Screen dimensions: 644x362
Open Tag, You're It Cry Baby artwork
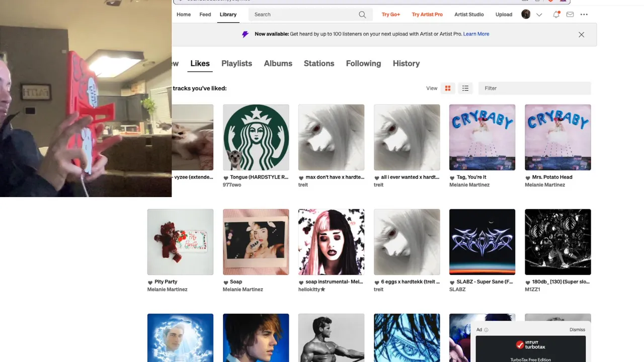point(482,137)
